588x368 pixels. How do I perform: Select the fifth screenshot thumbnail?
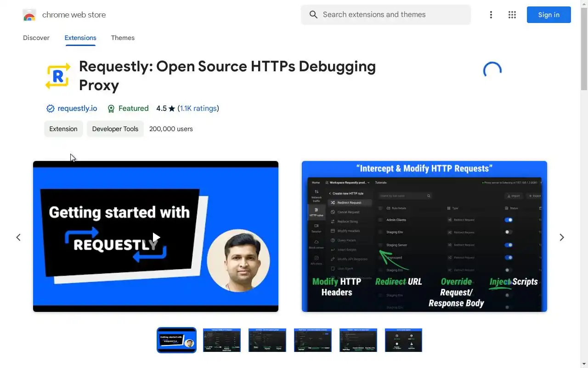click(358, 340)
